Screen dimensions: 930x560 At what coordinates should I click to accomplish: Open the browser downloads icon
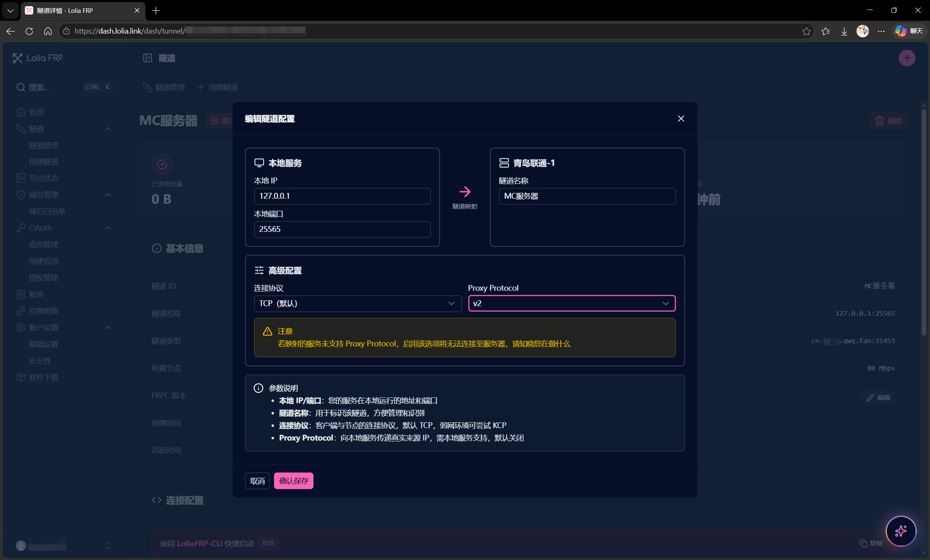tap(844, 31)
